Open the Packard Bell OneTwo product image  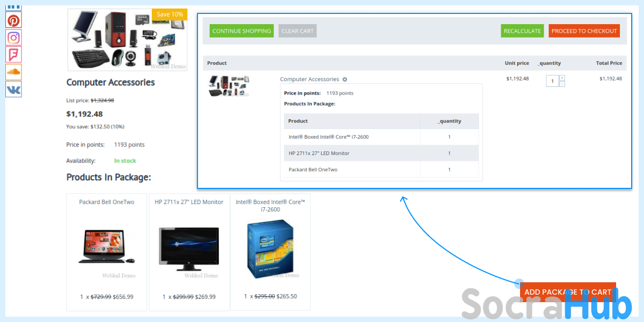pos(106,247)
